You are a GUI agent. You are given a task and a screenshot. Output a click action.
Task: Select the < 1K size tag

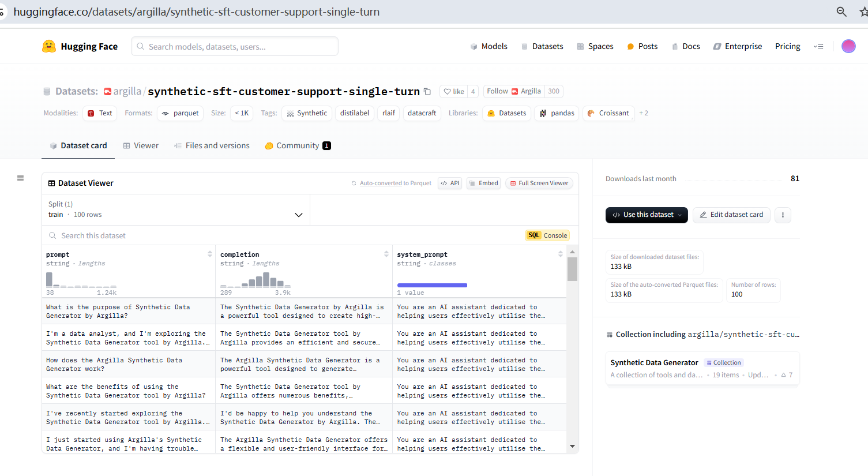tap(242, 113)
